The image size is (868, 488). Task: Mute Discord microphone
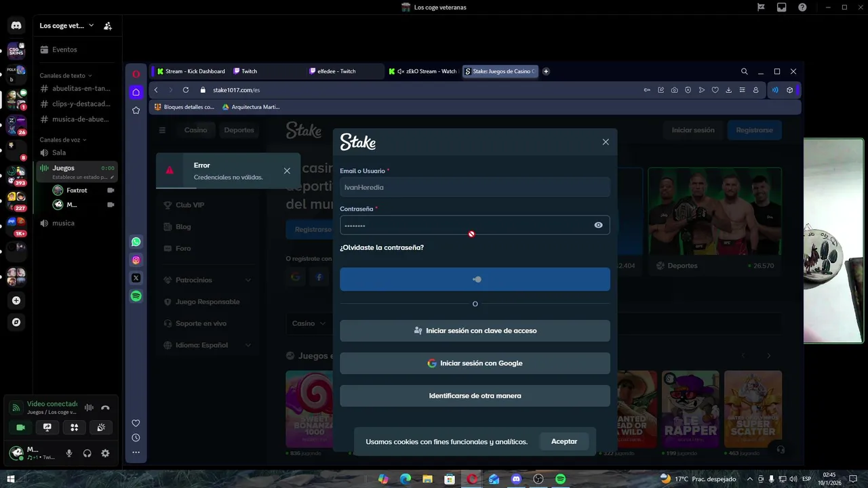pos(68,453)
